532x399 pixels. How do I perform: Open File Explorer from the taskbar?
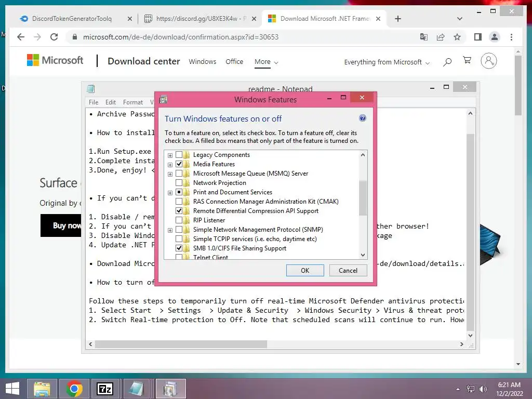42,389
